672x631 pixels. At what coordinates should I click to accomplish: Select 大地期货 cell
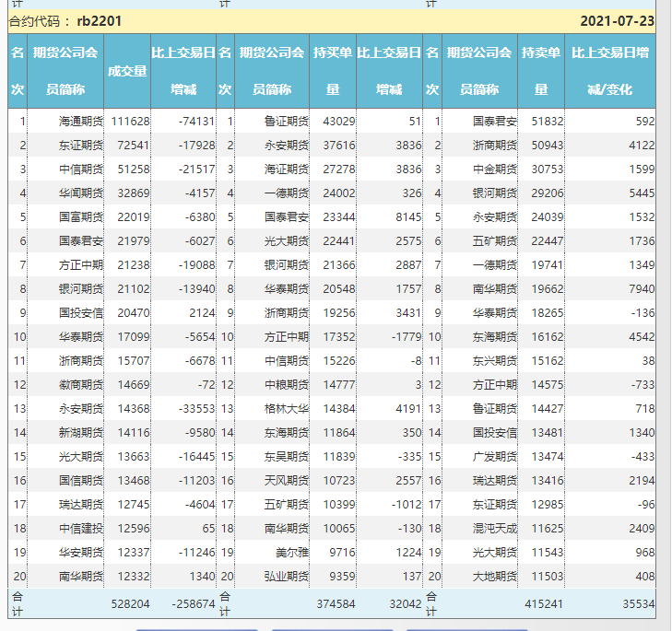click(495, 577)
